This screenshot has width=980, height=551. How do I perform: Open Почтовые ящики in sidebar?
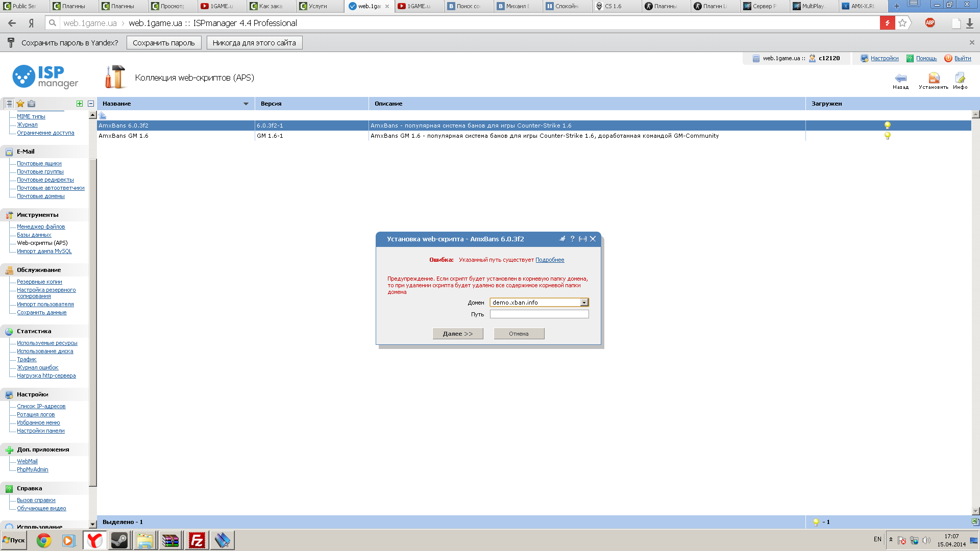tap(39, 163)
